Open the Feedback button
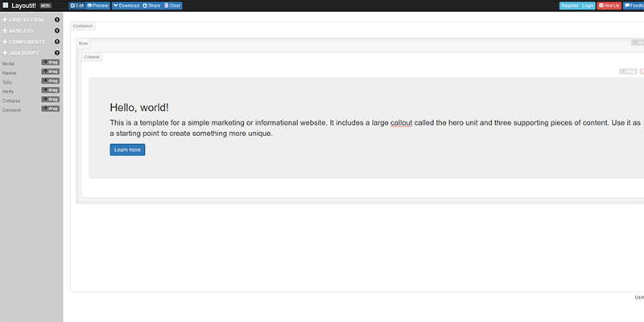This screenshot has height=322, width=644. tap(634, 6)
